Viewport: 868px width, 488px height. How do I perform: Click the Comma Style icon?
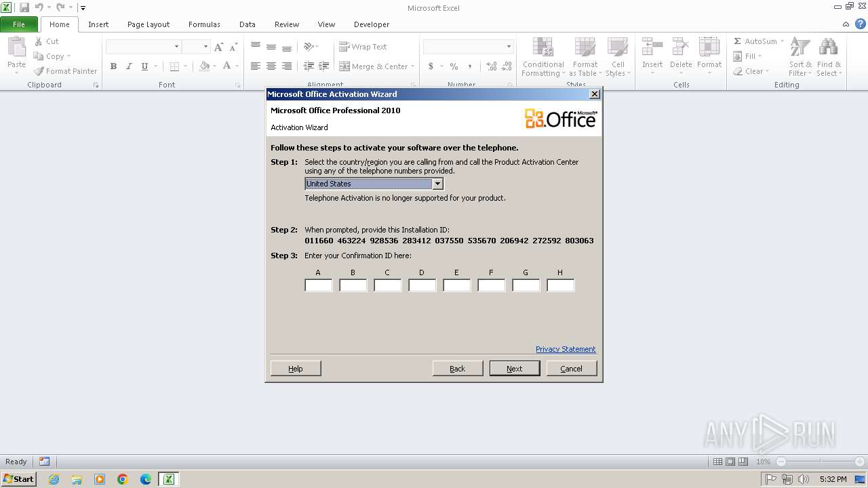pyautogui.click(x=470, y=66)
